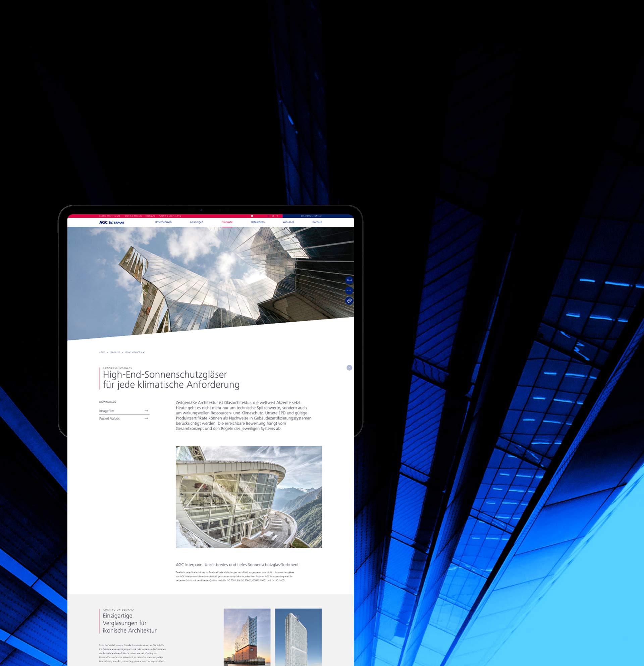Open the mountain glass building photo
The height and width of the screenshot is (666, 644).
[249, 497]
